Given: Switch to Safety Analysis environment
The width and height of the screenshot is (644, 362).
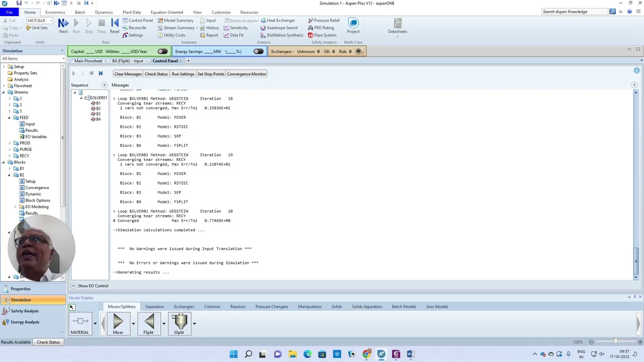Looking at the screenshot, I should click(x=33, y=311).
